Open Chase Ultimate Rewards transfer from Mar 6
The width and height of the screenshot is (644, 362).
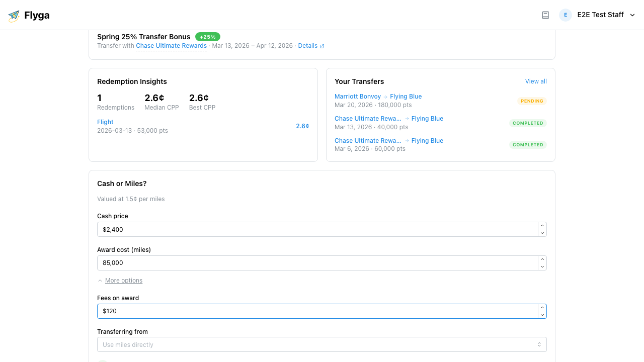point(368,141)
